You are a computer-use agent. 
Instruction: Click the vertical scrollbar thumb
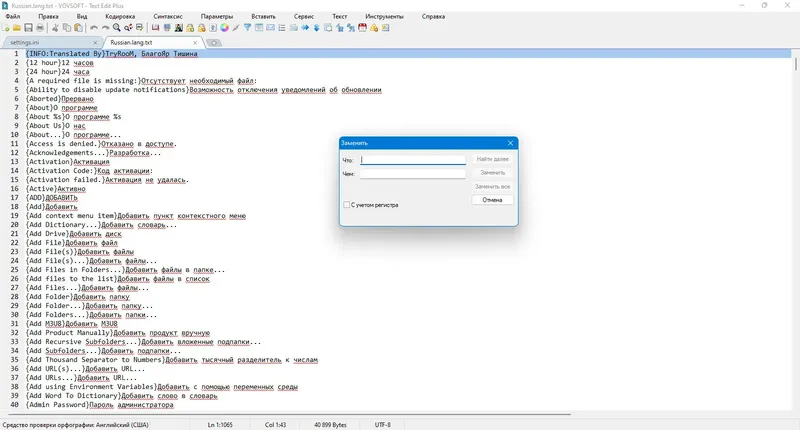click(795, 64)
